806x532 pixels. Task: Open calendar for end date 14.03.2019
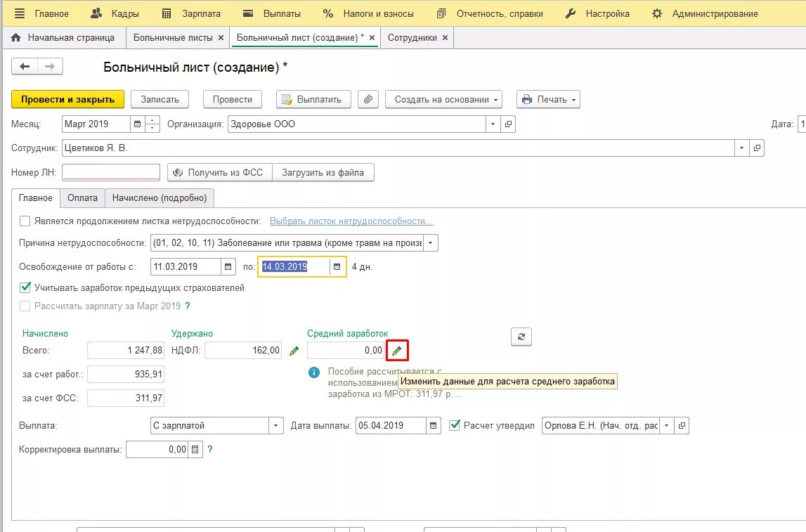coord(337,267)
